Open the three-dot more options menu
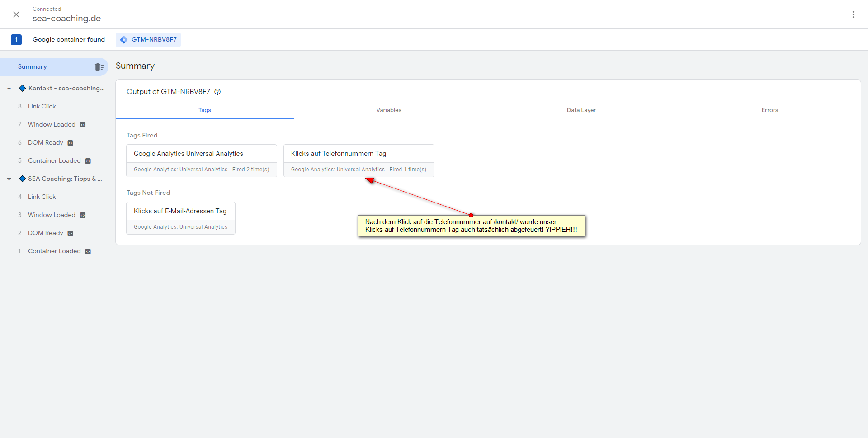Screen dimensions: 868x438 pyautogui.click(x=854, y=14)
